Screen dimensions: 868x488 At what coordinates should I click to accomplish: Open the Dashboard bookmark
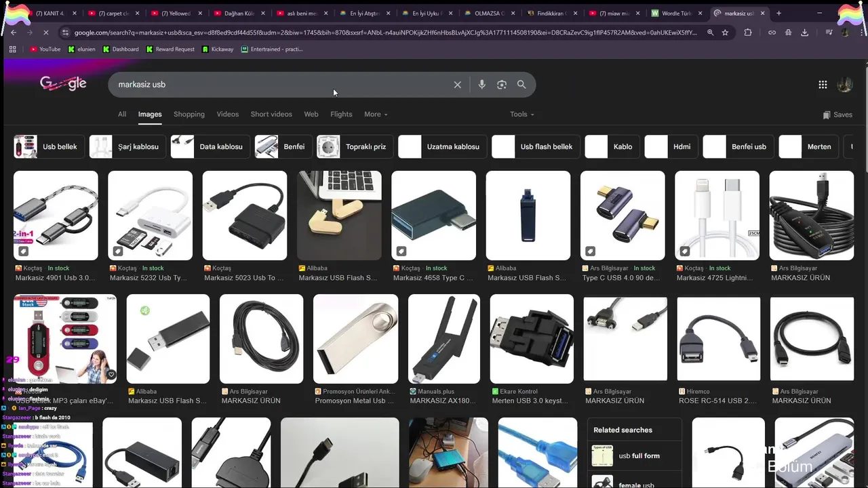click(121, 49)
